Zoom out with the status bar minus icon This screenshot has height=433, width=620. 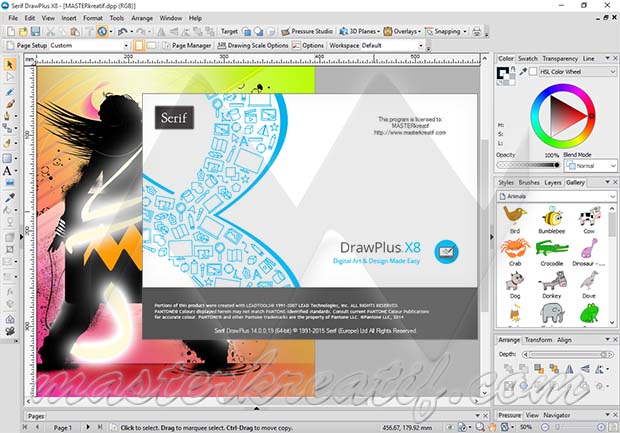click(545, 427)
